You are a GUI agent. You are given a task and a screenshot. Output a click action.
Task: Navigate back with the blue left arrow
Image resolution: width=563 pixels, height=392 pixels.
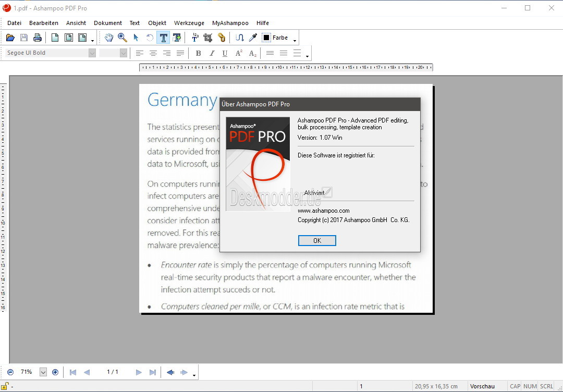point(170,372)
